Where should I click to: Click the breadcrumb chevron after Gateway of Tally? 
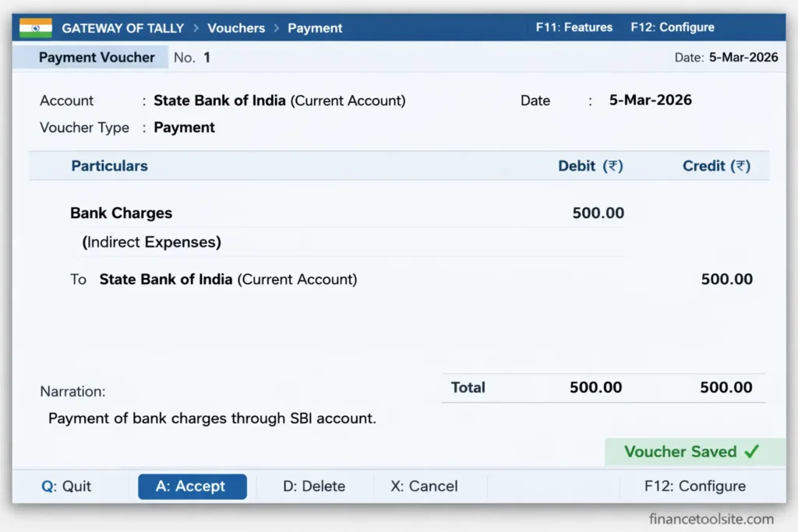coord(196,28)
